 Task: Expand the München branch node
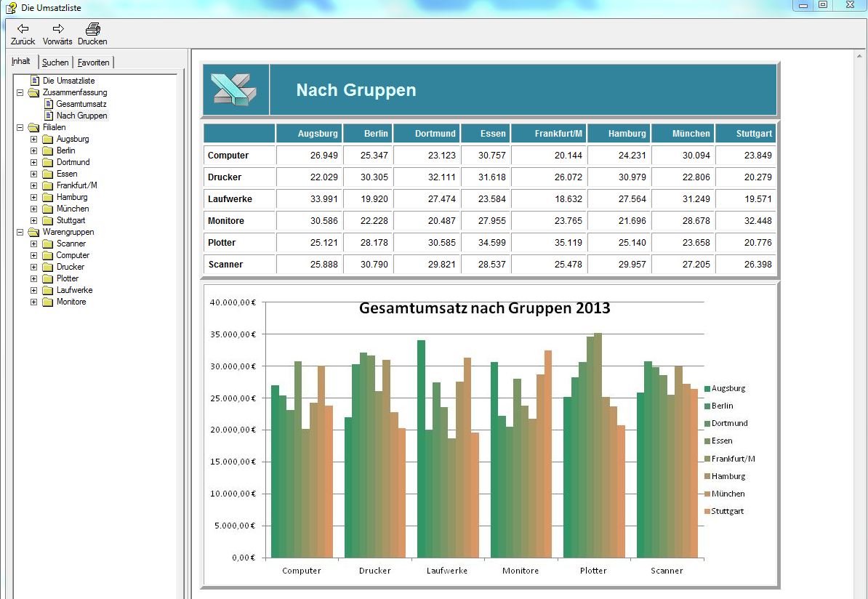point(33,209)
